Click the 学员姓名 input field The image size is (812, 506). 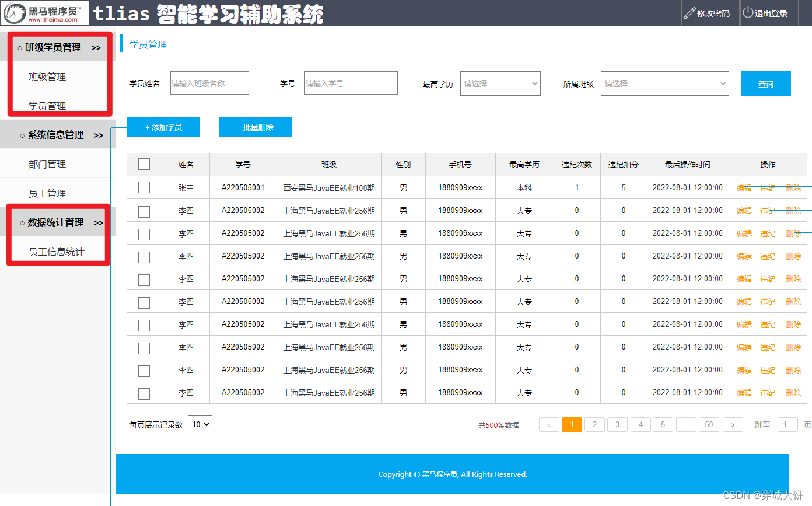209,83
